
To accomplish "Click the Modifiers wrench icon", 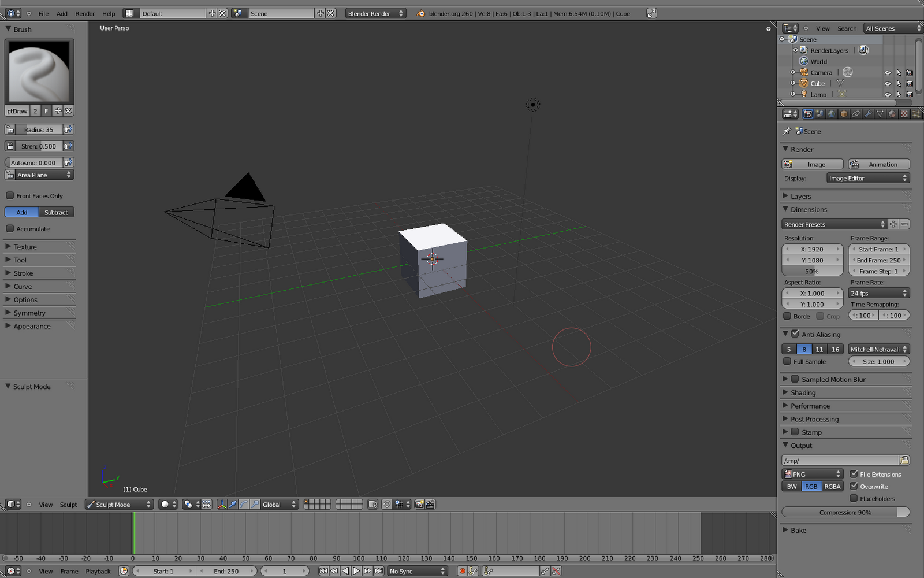I will (867, 114).
